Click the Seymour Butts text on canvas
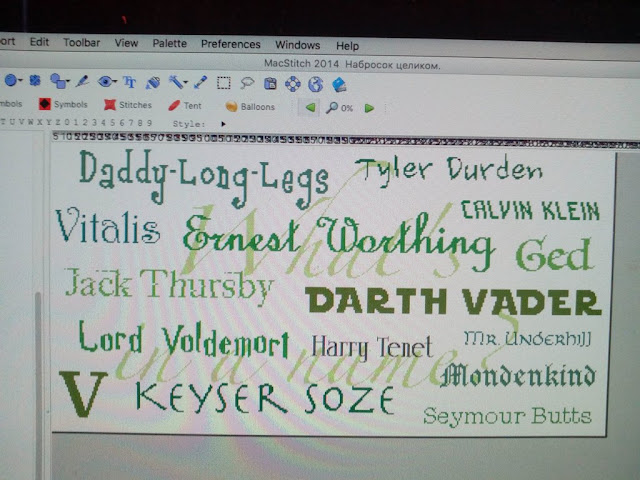The width and height of the screenshot is (640, 480). [507, 416]
